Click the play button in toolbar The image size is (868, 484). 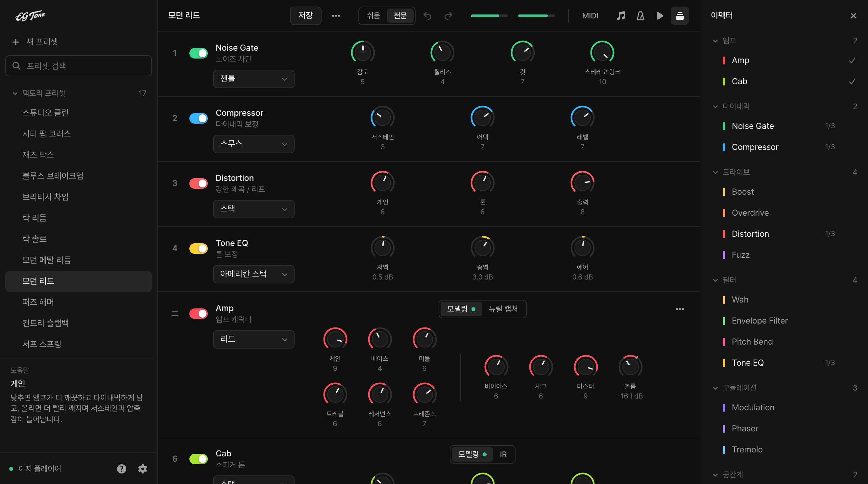[x=660, y=16]
